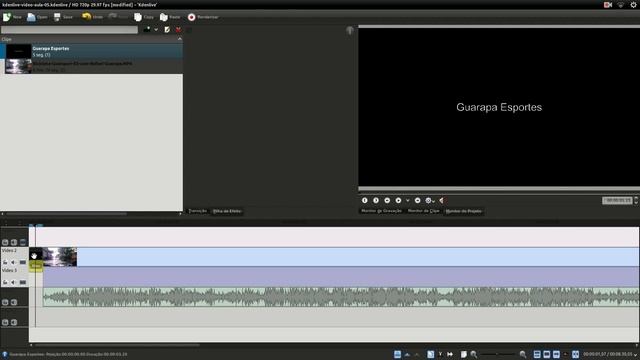Viewport: 640px width, 360px height.
Task: Mute the bottom audio track
Action: [x=14, y=322]
